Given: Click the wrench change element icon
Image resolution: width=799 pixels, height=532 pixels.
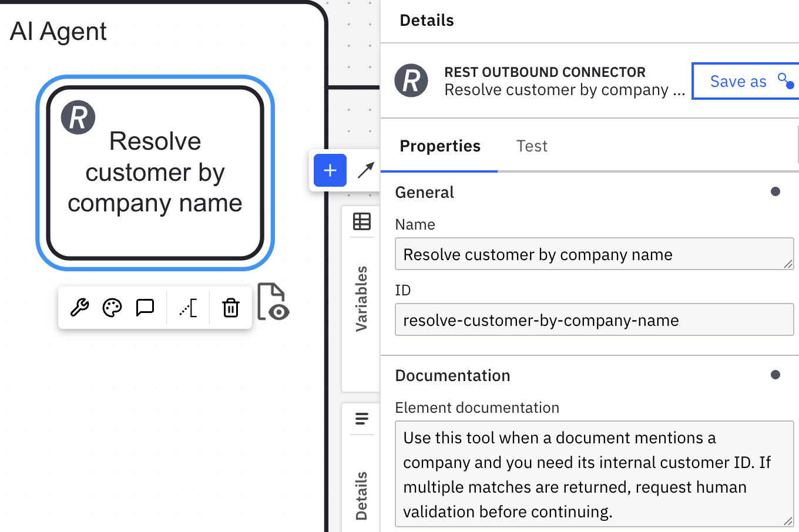Looking at the screenshot, I should [79, 307].
